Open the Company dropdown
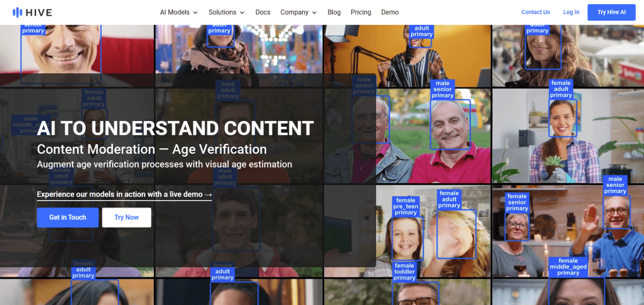 pyautogui.click(x=299, y=12)
